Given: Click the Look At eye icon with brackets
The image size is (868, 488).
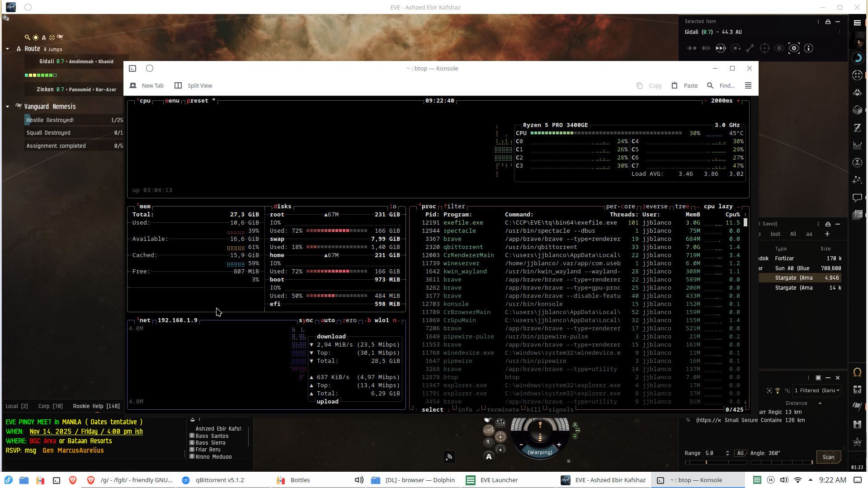Looking at the screenshot, I should 794,48.
